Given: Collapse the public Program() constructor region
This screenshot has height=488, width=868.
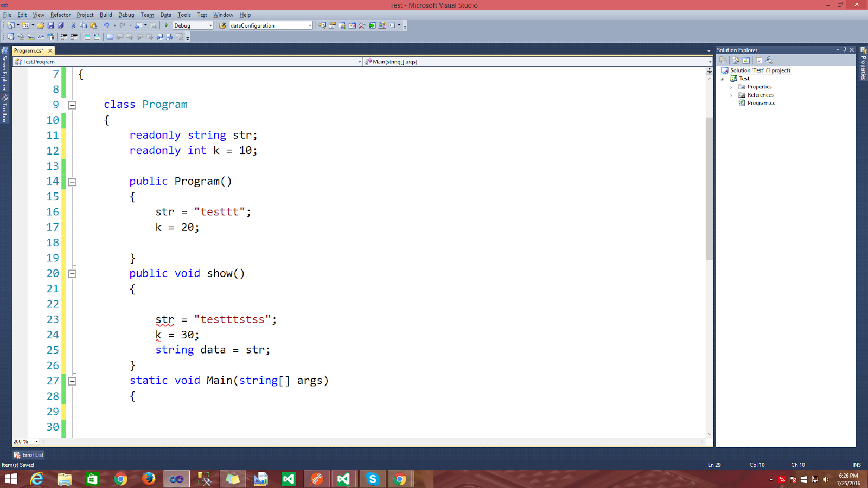Looking at the screenshot, I should (x=72, y=182).
